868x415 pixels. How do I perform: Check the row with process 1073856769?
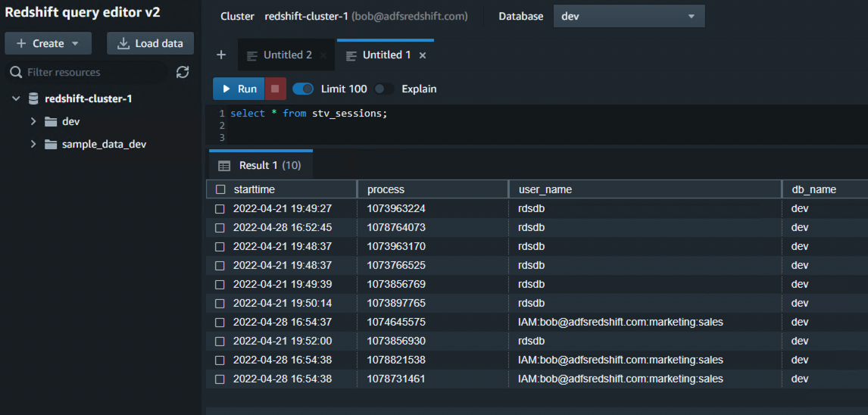(x=220, y=285)
